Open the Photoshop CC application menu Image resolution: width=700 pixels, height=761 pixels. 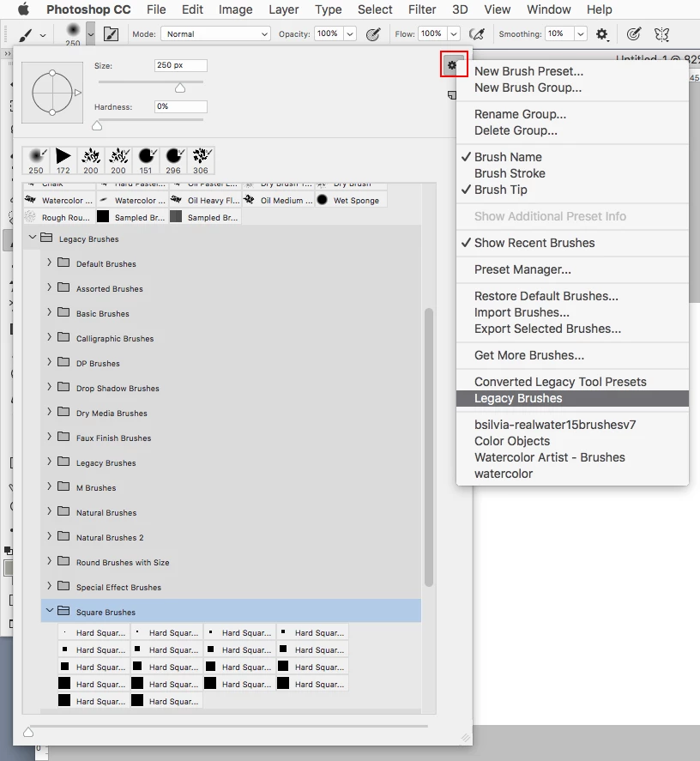(x=88, y=9)
